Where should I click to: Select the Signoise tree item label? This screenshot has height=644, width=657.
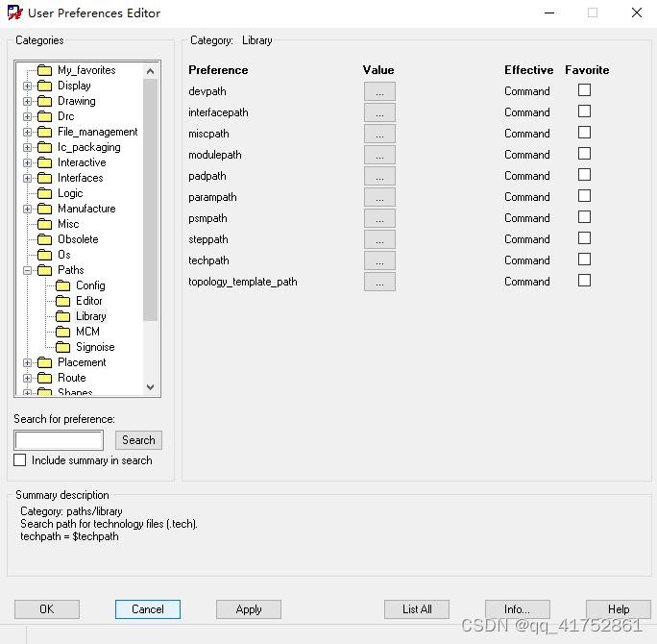coord(95,347)
